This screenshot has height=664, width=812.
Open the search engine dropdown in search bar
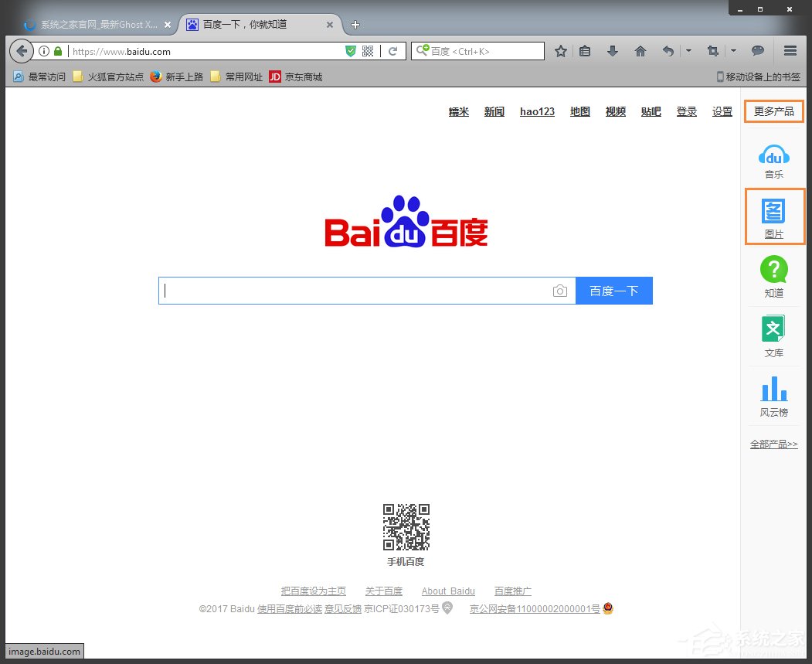point(423,50)
